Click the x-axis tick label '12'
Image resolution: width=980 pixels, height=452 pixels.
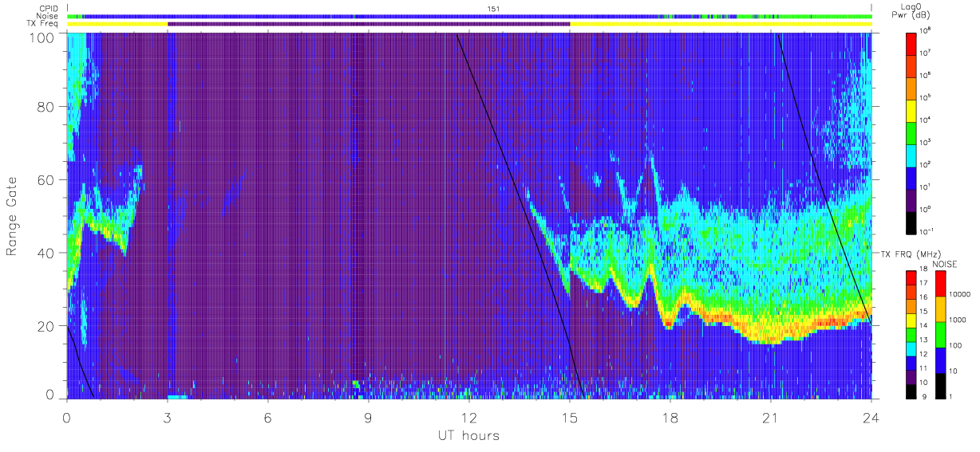pos(469,418)
